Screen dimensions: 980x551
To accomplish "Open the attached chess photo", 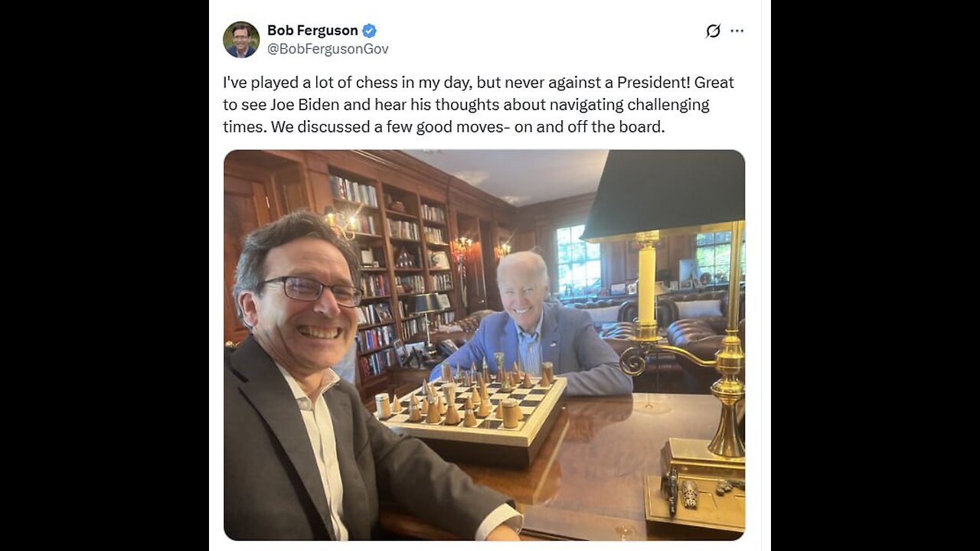I will (484, 345).
